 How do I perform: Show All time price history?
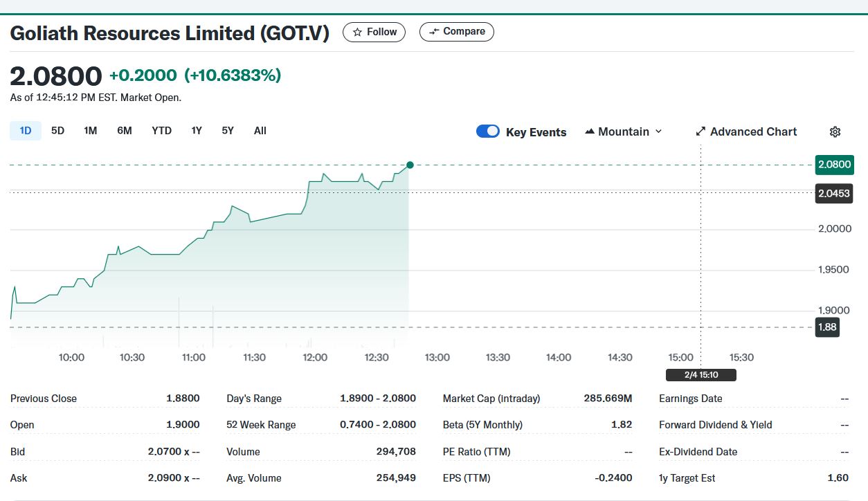tap(260, 131)
